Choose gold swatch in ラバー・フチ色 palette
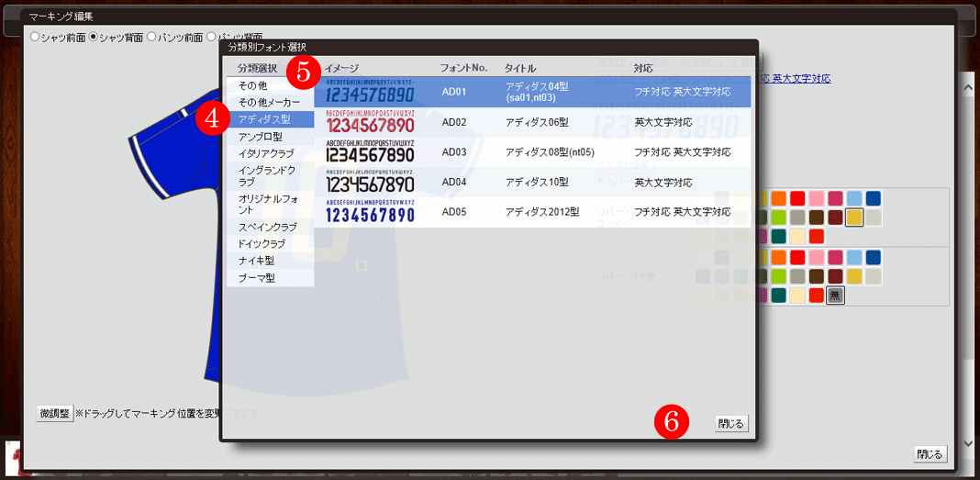The width and height of the screenshot is (980, 480). pyautogui.click(x=854, y=276)
